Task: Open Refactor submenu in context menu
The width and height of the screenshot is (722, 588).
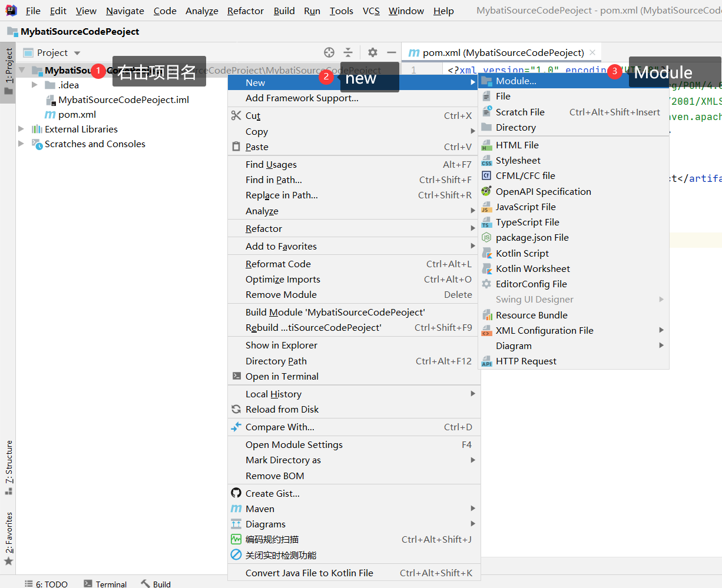Action: [x=353, y=228]
